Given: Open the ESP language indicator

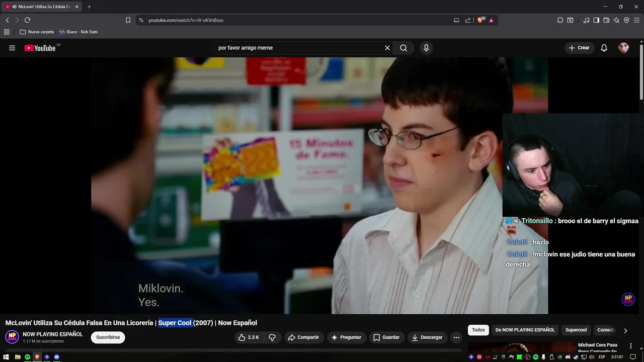Looking at the screenshot, I should pyautogui.click(x=602, y=357).
